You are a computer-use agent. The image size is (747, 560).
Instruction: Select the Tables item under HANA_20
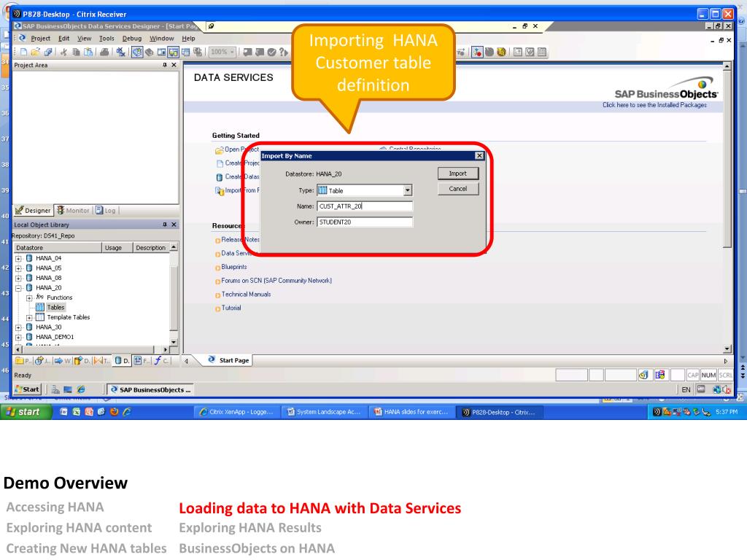coord(55,308)
